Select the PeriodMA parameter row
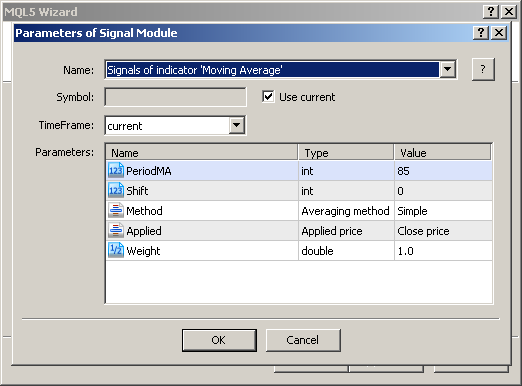Viewport: 522px width, 386px height. coord(299,171)
